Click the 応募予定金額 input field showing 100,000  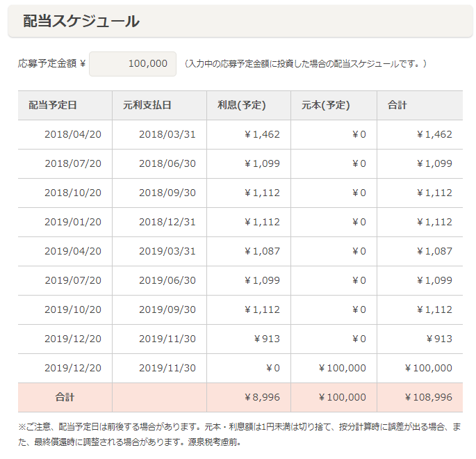tap(132, 64)
